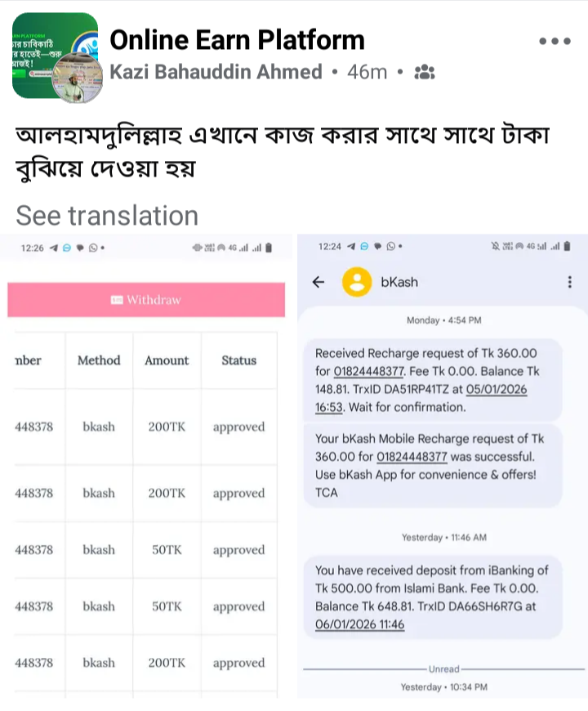Open the Online Earn Platform group page

[237, 38]
